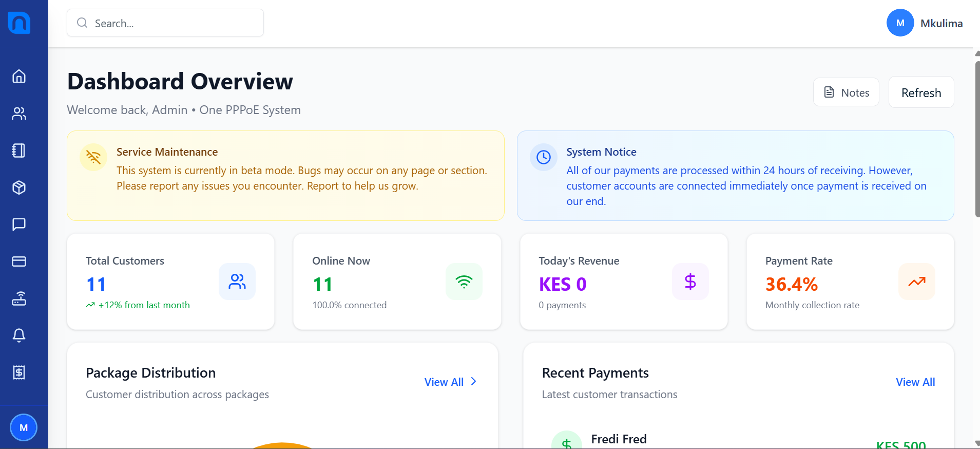Click the logo icon in the sidebar

point(20,23)
